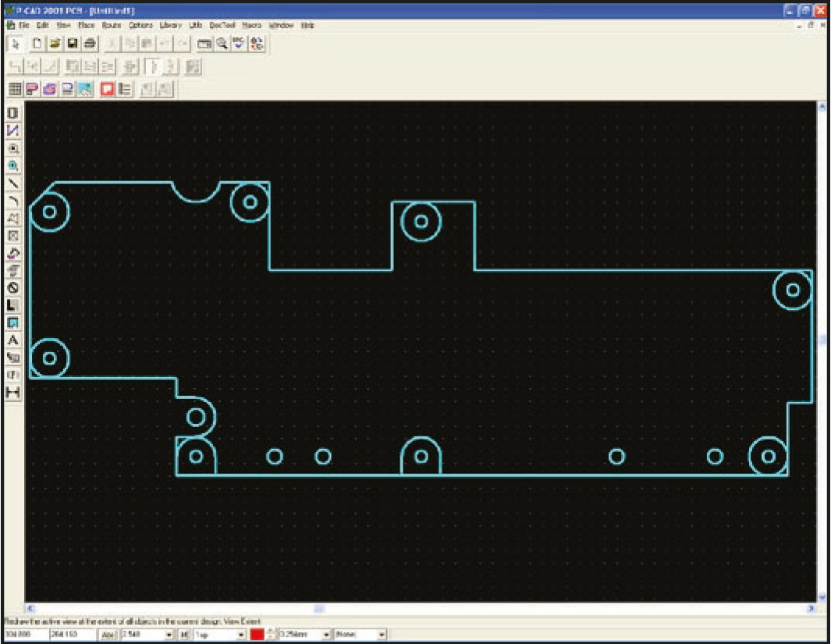Open the Macro menu
This screenshot has height=644, width=831.
click(252, 25)
